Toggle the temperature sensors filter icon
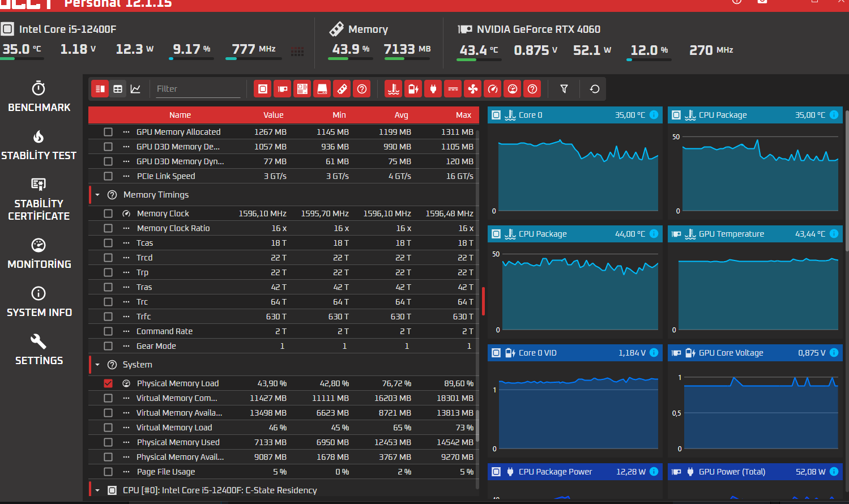Viewport: 849px width, 504px height. [393, 89]
